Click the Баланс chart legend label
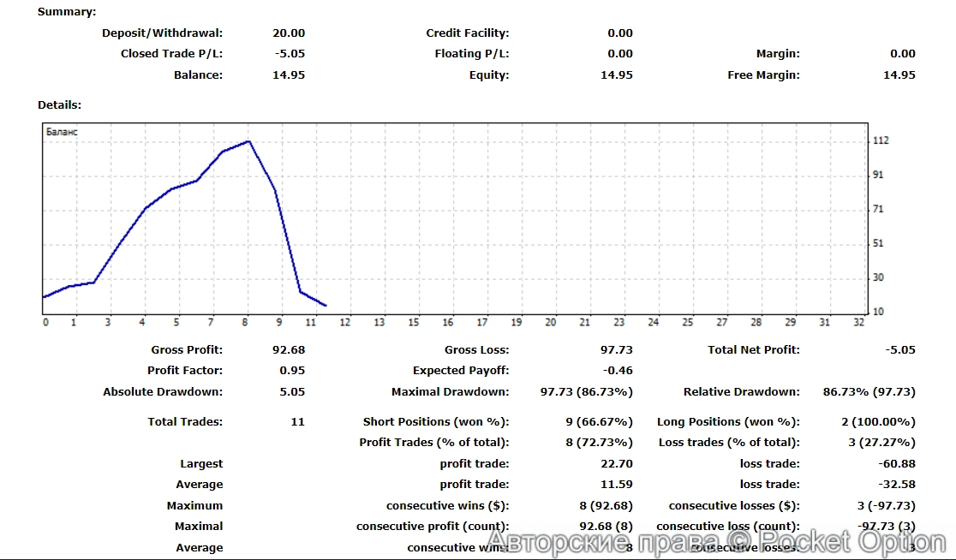 click(62, 132)
